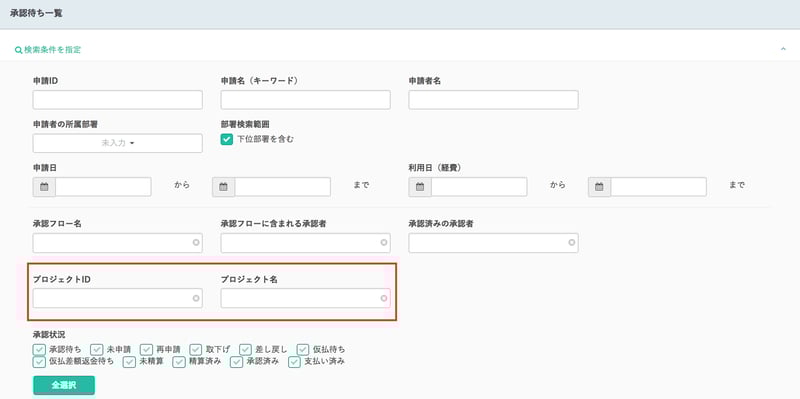
Task: Clear the プロジェクトID field icon
Action: [x=196, y=298]
